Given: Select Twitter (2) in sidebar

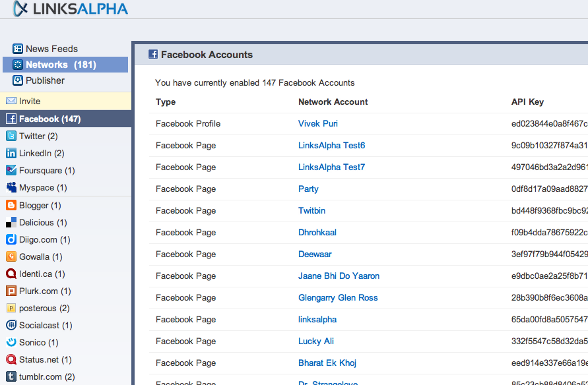Looking at the screenshot, I should [x=38, y=136].
